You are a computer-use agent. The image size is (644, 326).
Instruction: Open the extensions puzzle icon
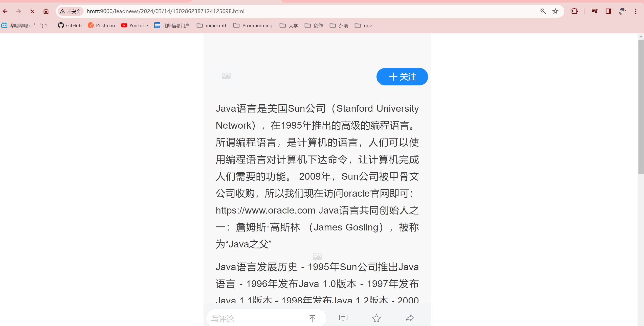574,11
